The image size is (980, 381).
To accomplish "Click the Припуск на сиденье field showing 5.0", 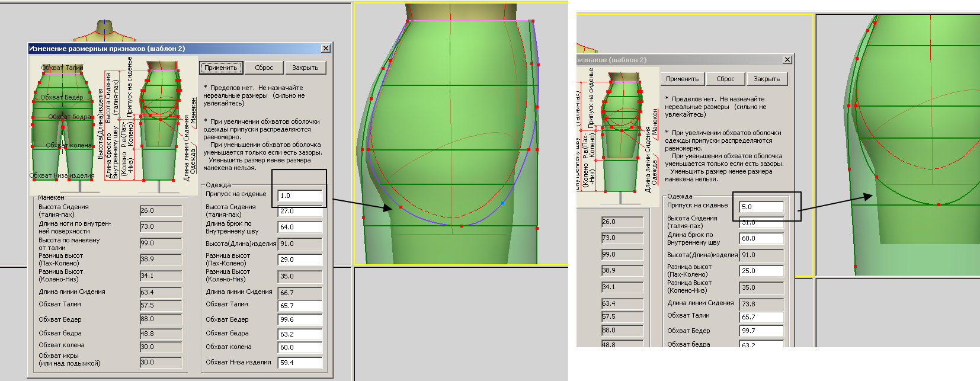I will pyautogui.click(x=761, y=207).
